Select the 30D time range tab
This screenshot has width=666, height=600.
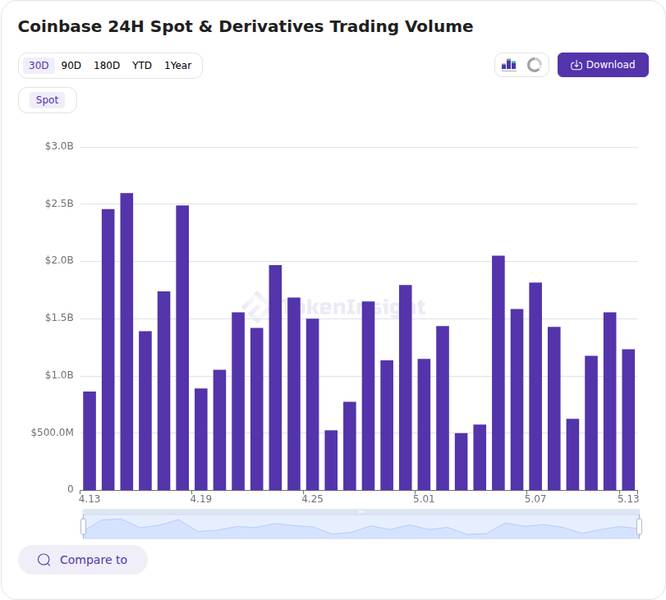(x=39, y=65)
